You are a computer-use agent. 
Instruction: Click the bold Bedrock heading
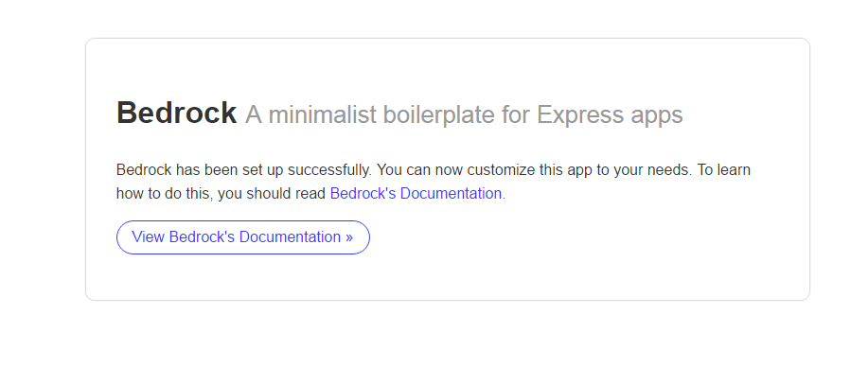point(177,113)
